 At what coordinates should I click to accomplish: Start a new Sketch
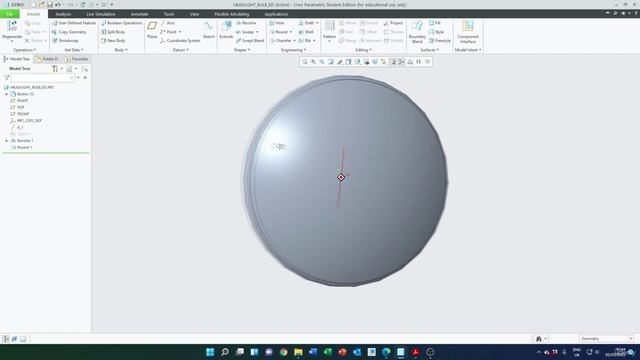click(x=209, y=30)
